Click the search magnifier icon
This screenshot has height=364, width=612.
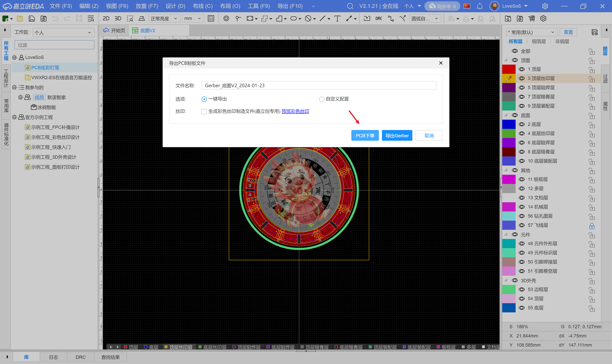[x=350, y=6]
